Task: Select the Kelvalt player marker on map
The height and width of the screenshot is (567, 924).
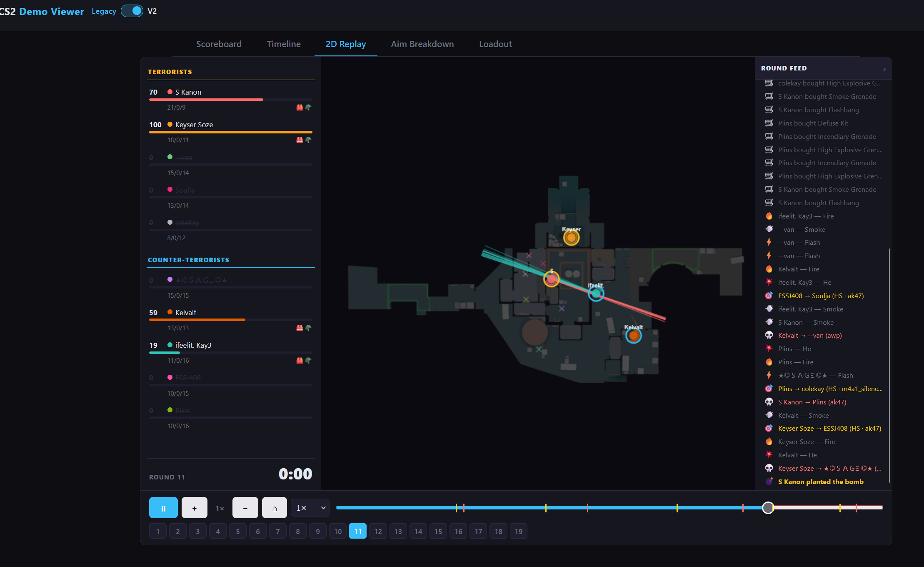Action: [x=634, y=335]
